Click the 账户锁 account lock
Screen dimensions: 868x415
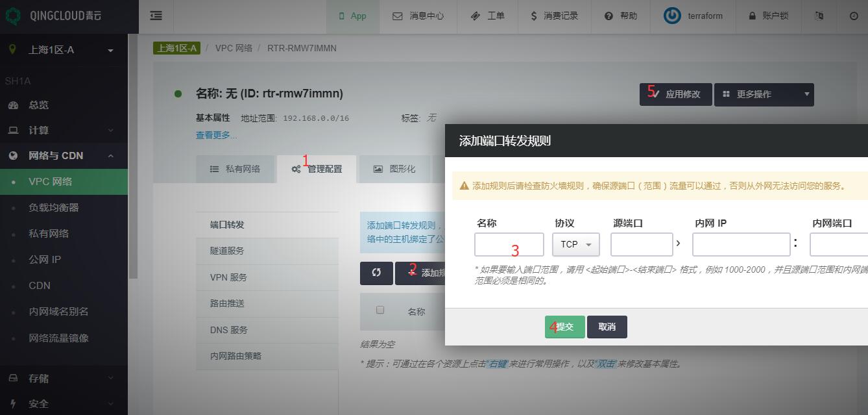pos(768,16)
